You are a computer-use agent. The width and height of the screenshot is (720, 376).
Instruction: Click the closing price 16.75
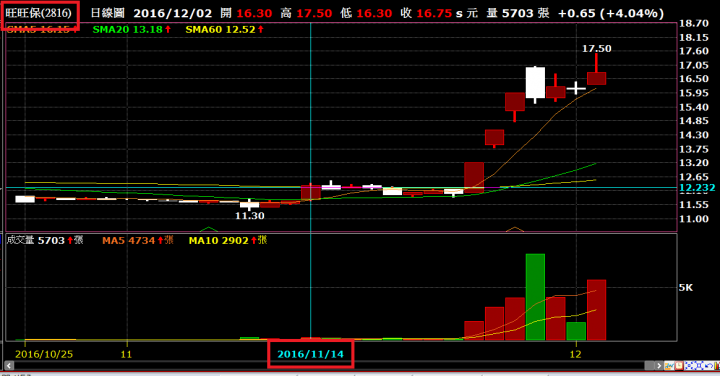click(434, 13)
